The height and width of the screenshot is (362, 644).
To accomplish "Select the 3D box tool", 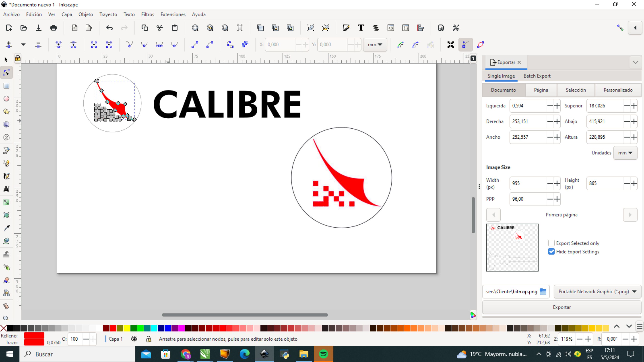I will (6, 124).
